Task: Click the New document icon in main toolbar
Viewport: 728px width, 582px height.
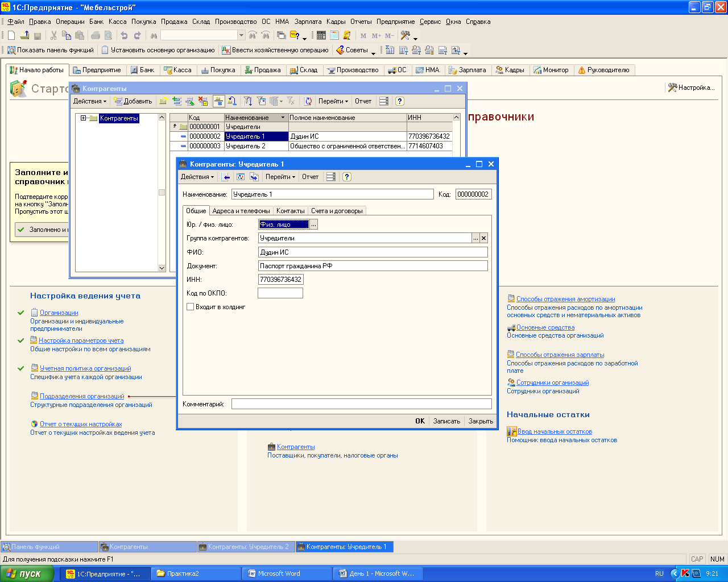Action: 11,35
